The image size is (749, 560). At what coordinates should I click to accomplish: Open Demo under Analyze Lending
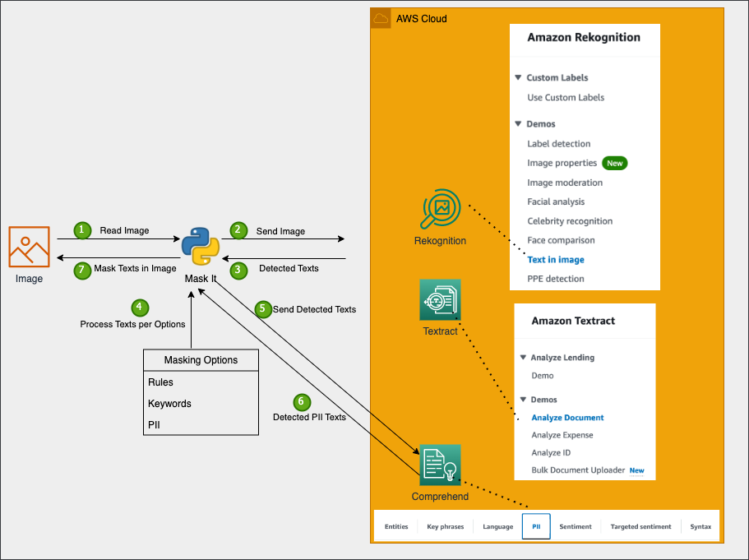click(543, 376)
